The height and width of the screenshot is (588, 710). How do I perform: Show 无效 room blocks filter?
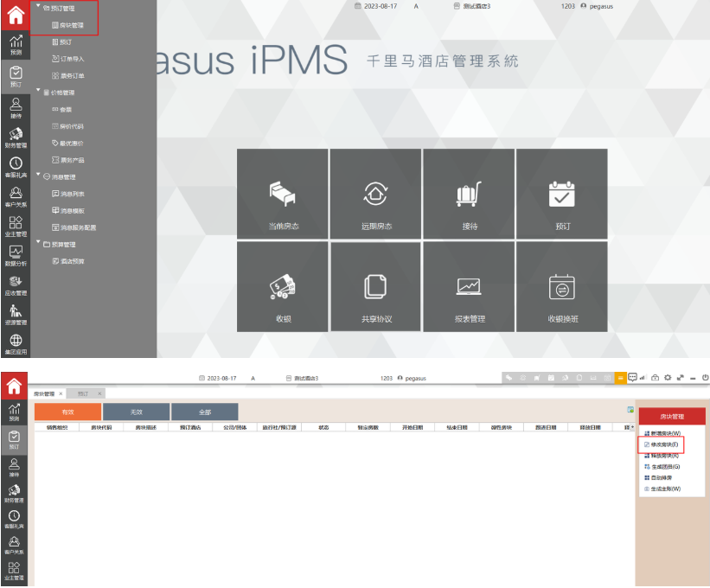pyautogui.click(x=137, y=412)
